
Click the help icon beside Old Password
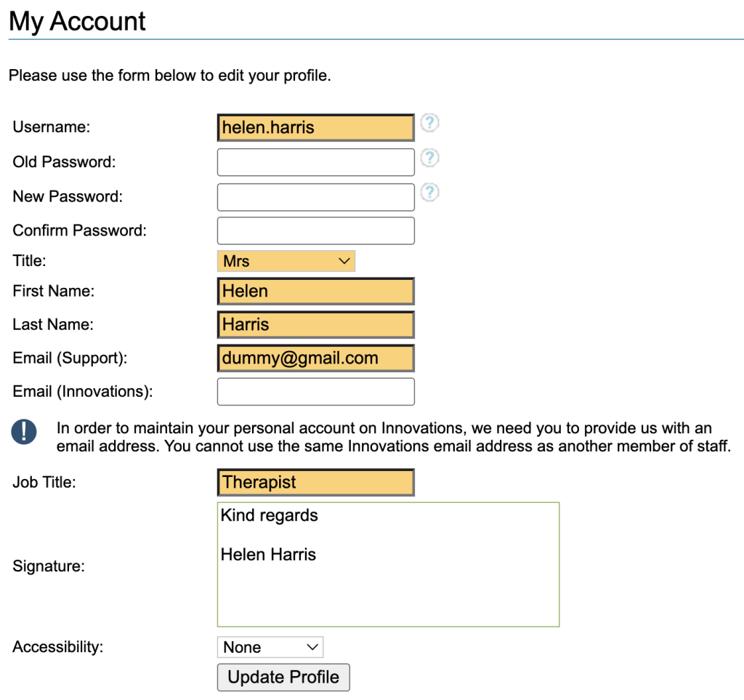(430, 158)
